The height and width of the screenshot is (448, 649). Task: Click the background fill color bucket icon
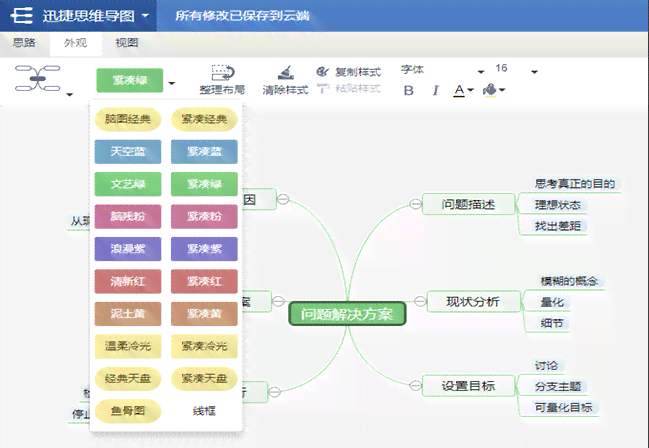[x=490, y=90]
